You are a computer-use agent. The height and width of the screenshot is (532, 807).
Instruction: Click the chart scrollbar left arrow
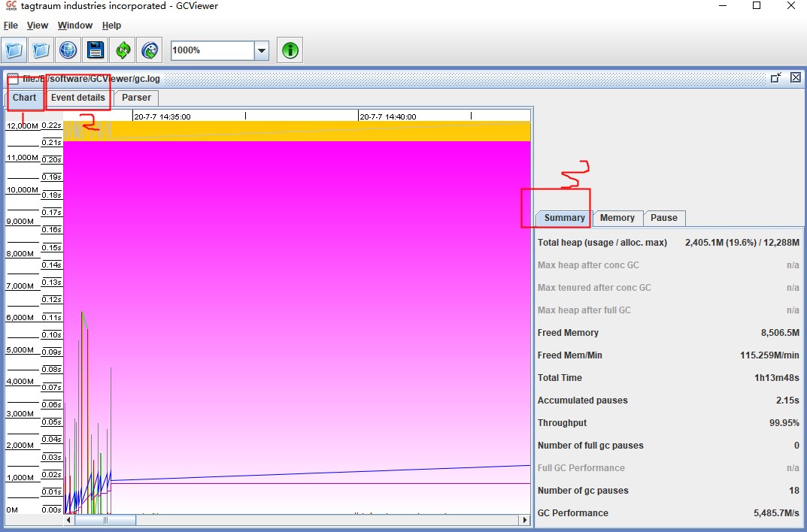pyautogui.click(x=69, y=520)
